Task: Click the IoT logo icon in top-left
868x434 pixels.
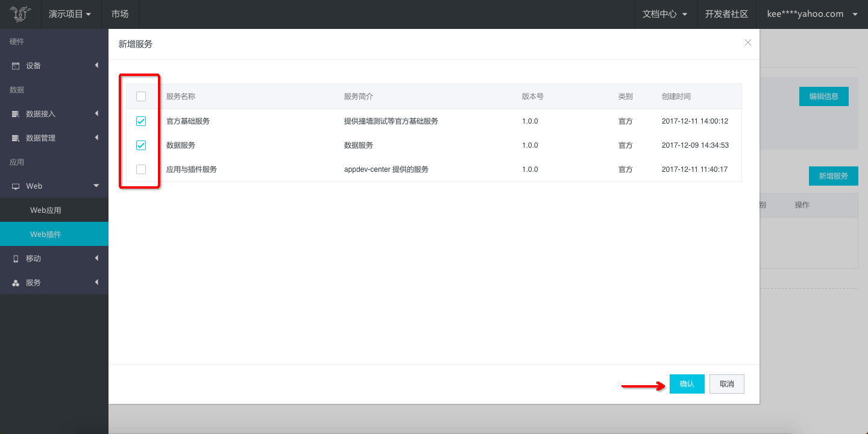Action: coord(20,14)
